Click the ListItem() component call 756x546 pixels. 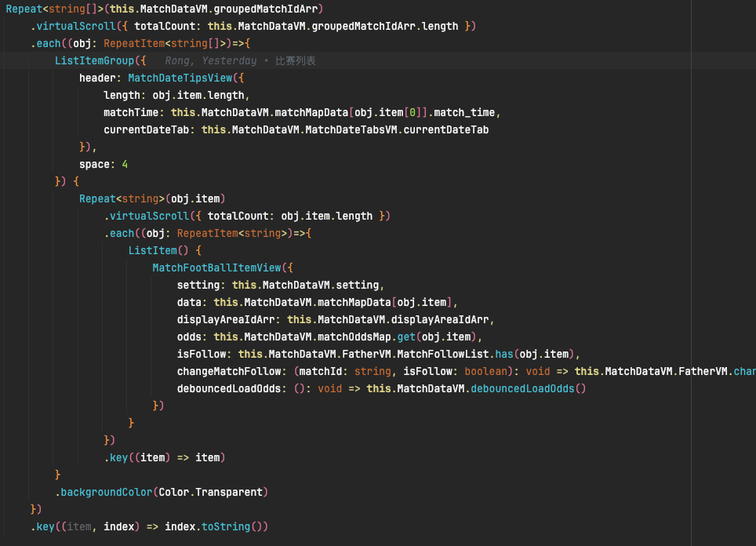158,250
